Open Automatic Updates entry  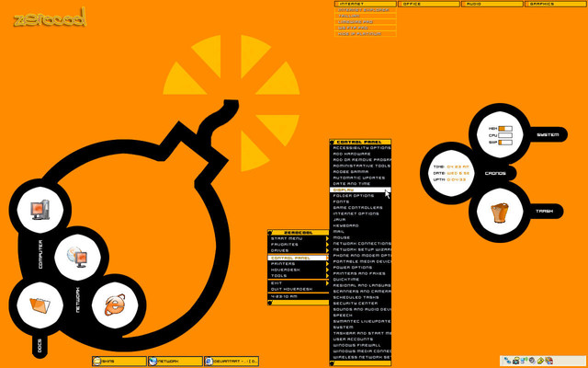tap(360, 178)
